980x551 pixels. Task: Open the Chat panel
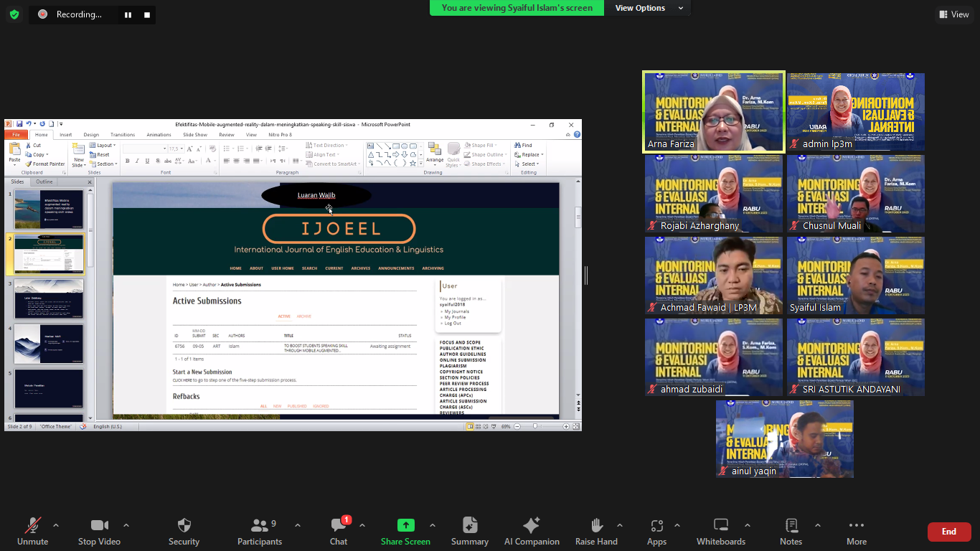tap(339, 526)
